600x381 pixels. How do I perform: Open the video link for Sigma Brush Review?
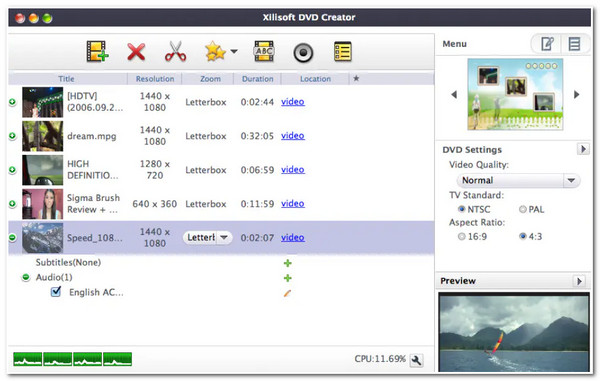pyautogui.click(x=293, y=204)
